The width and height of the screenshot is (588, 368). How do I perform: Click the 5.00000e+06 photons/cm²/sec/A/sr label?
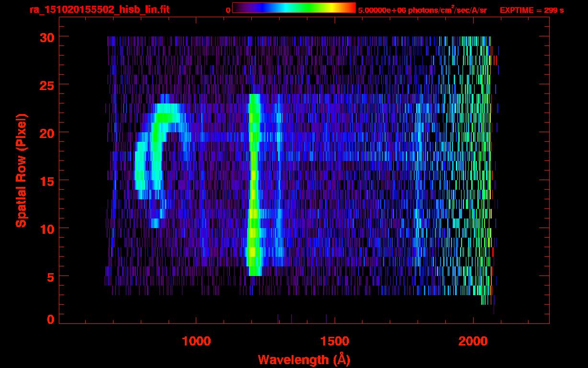422,10
